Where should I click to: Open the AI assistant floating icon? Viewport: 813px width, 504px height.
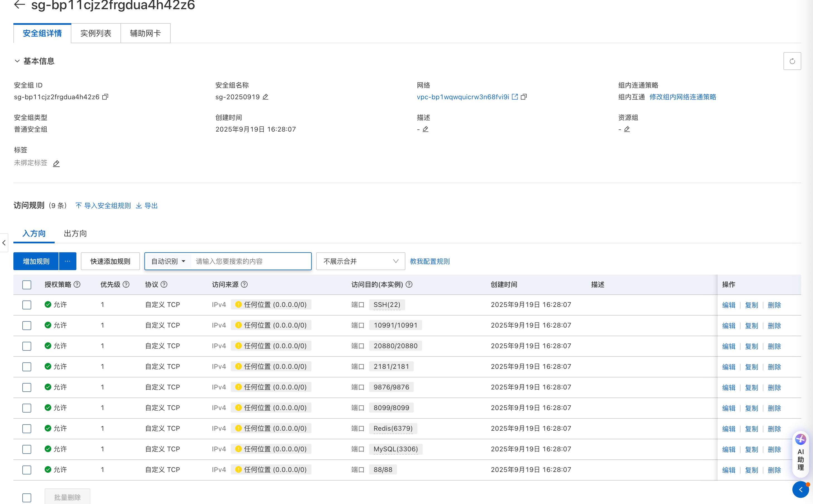click(800, 439)
